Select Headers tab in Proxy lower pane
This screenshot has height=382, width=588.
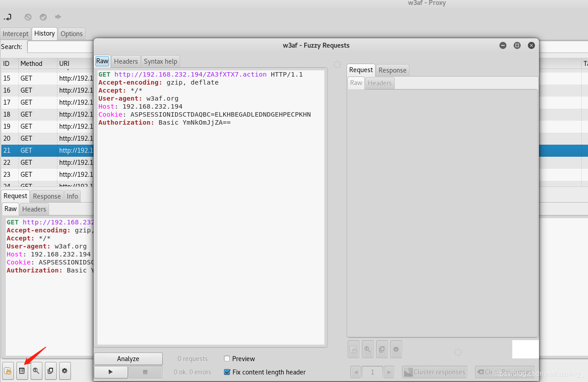[x=34, y=209]
